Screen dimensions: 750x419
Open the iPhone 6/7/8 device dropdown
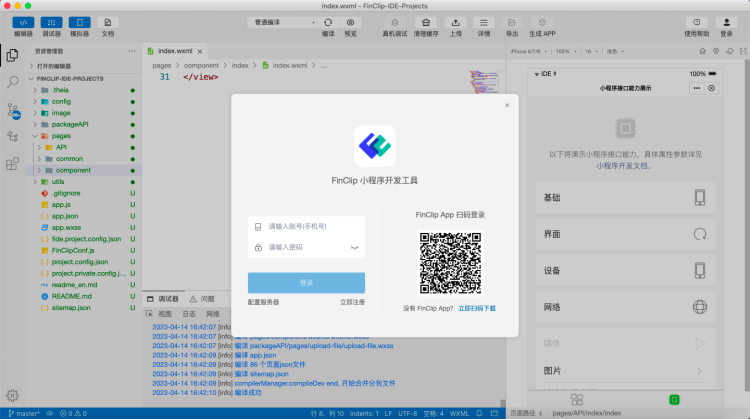coord(528,51)
